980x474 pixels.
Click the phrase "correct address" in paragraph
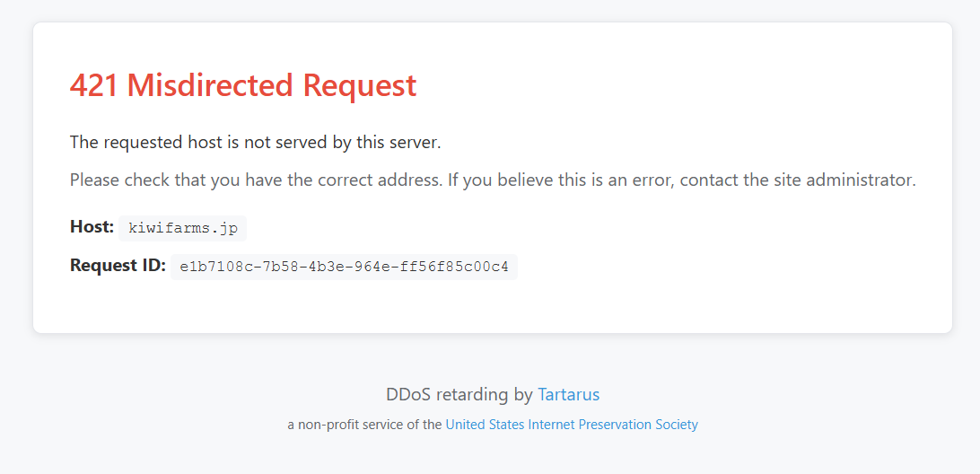click(x=385, y=180)
